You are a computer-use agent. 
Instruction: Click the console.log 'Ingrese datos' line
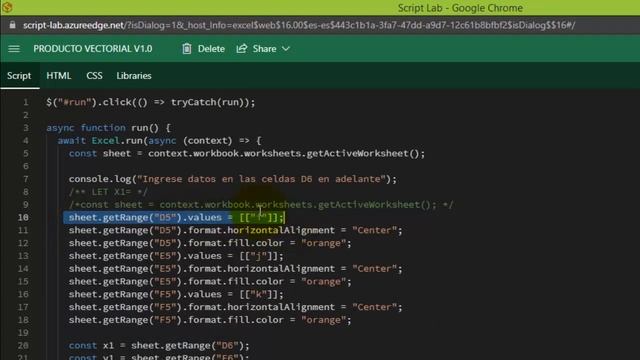pyautogui.click(x=233, y=179)
